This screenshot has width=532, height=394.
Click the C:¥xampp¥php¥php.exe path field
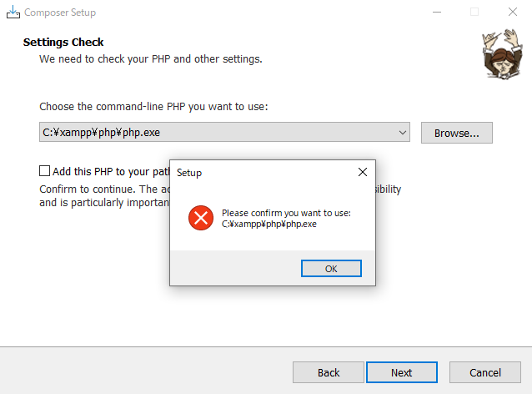point(217,133)
